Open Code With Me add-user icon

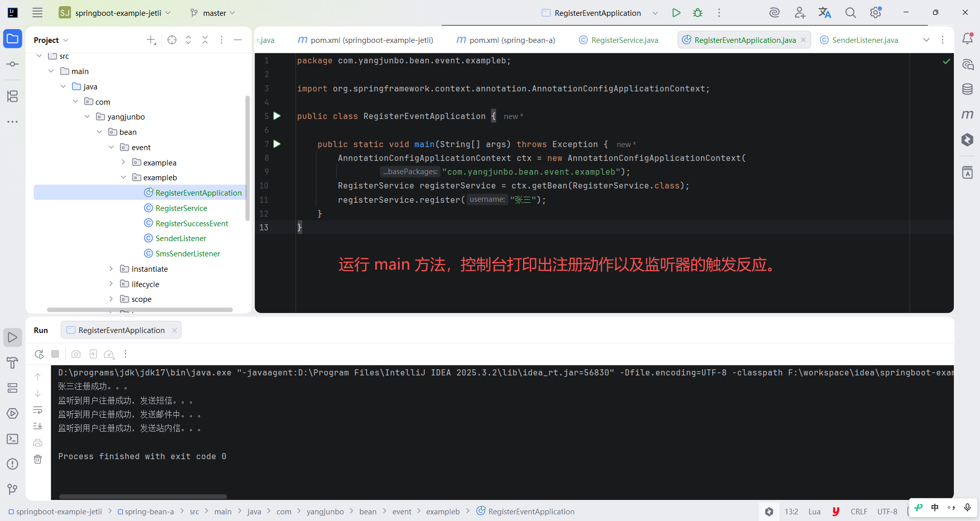(x=800, y=13)
